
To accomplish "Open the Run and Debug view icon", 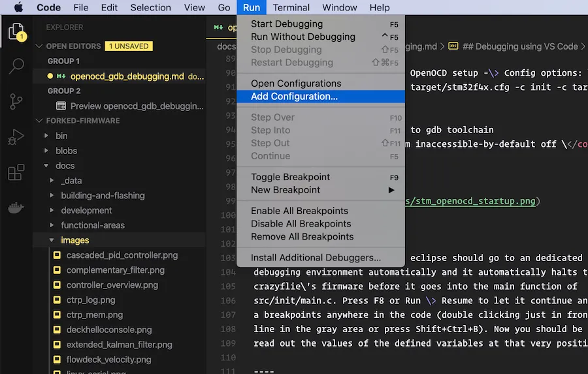I will click(16, 137).
